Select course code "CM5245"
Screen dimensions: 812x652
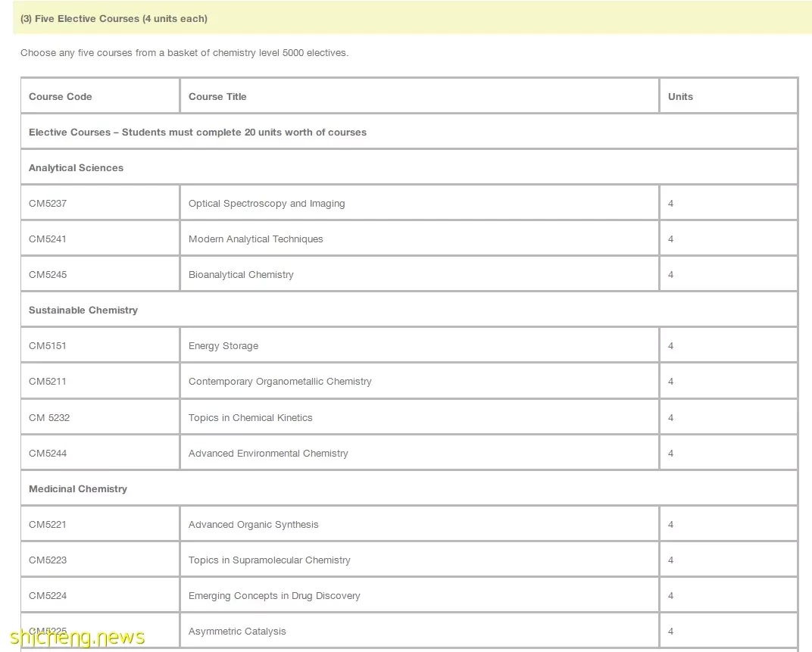click(48, 274)
